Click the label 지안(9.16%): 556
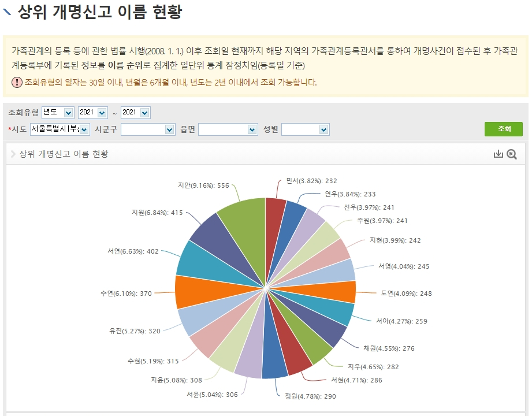 tap(203, 185)
